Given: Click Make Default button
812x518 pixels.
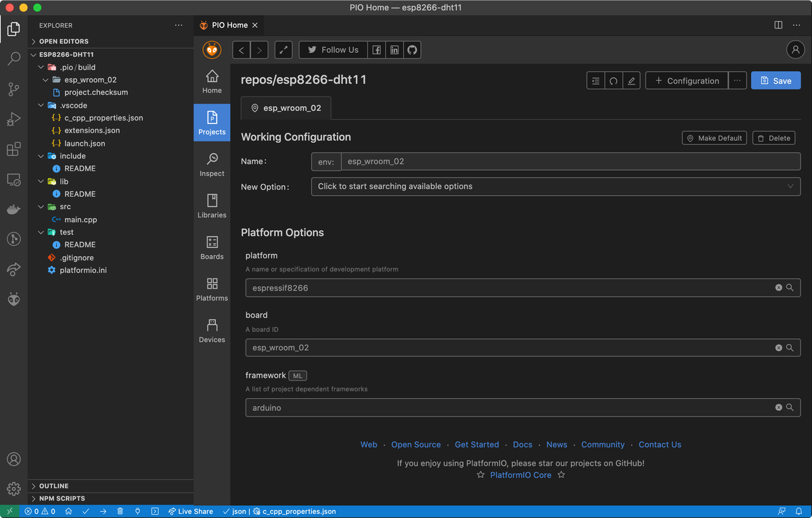Looking at the screenshot, I should 714,138.
